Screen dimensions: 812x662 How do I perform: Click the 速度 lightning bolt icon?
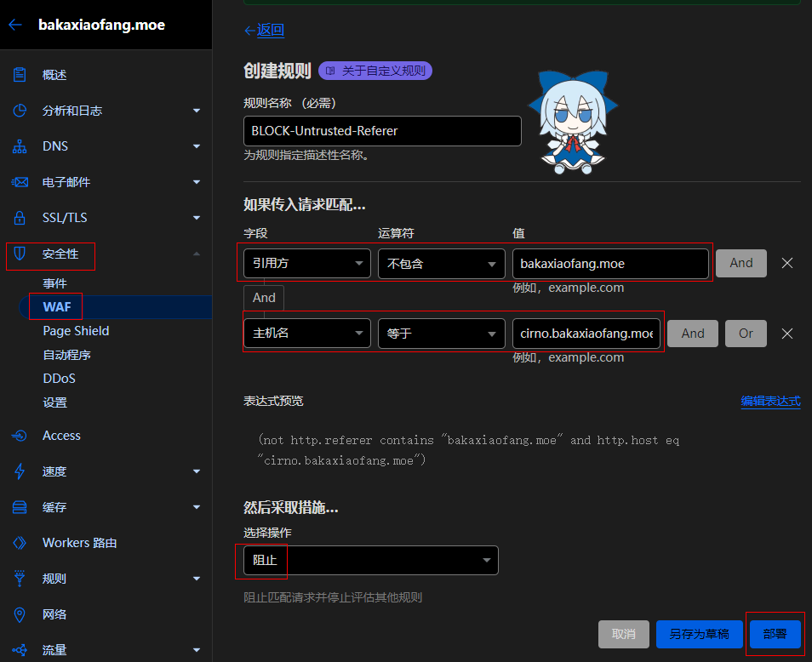tap(20, 471)
